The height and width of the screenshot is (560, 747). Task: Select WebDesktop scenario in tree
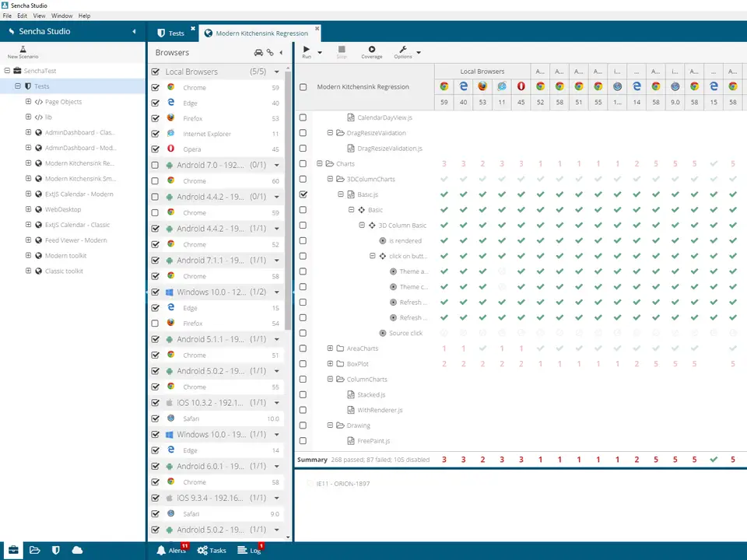(63, 209)
